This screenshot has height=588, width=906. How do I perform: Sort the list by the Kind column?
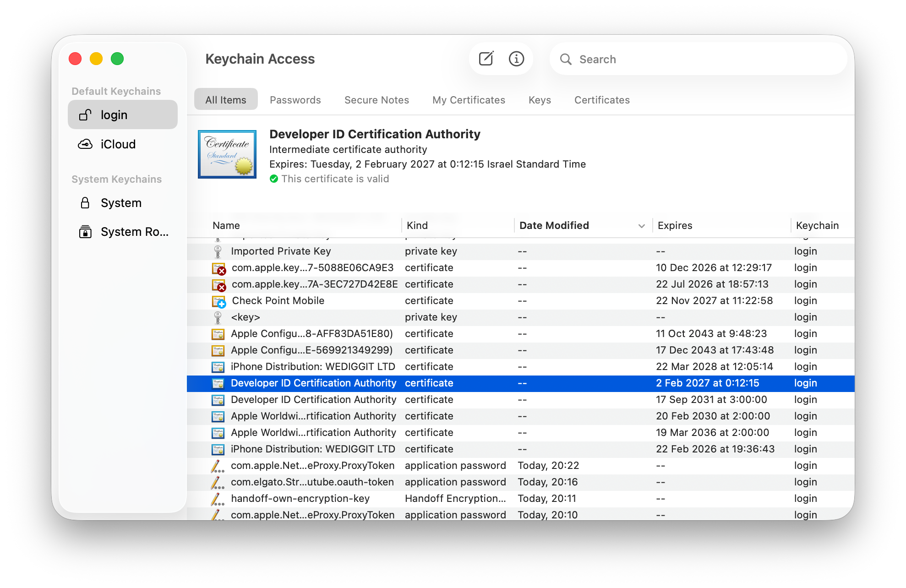pyautogui.click(x=417, y=225)
